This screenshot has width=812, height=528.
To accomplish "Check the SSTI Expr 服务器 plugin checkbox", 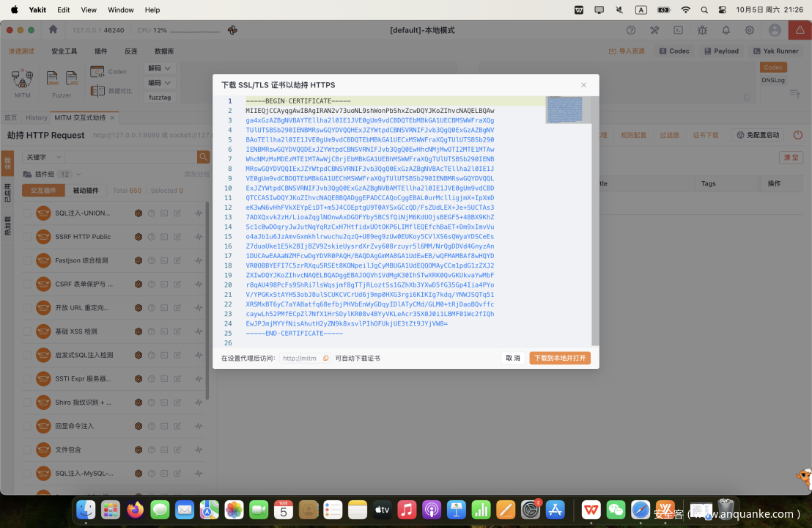I will coord(27,379).
